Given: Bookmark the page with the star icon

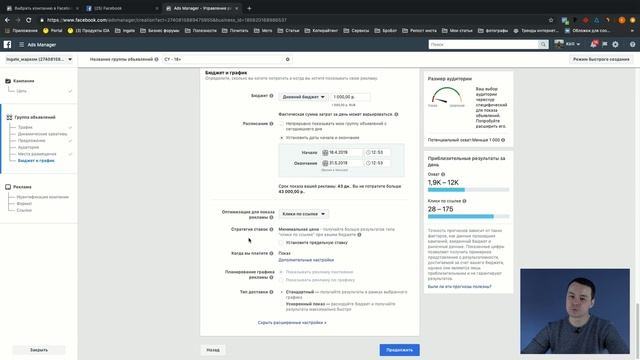Looking at the screenshot, I should coord(551,20).
